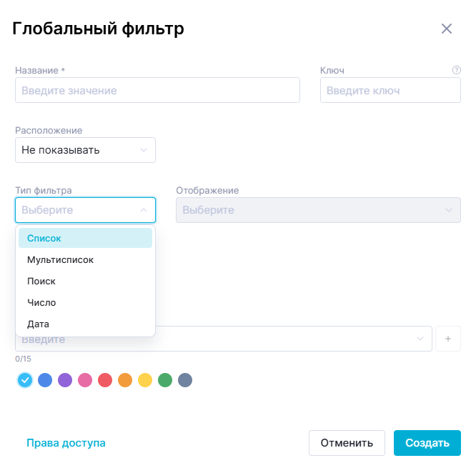Select the Дата filter type option
476x468 pixels.
(x=39, y=324)
